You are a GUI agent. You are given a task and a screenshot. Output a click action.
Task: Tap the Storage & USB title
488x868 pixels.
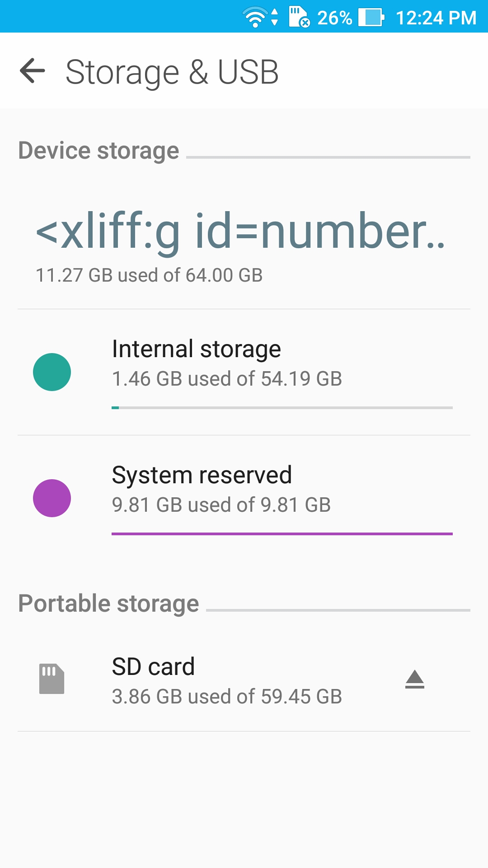tap(172, 72)
